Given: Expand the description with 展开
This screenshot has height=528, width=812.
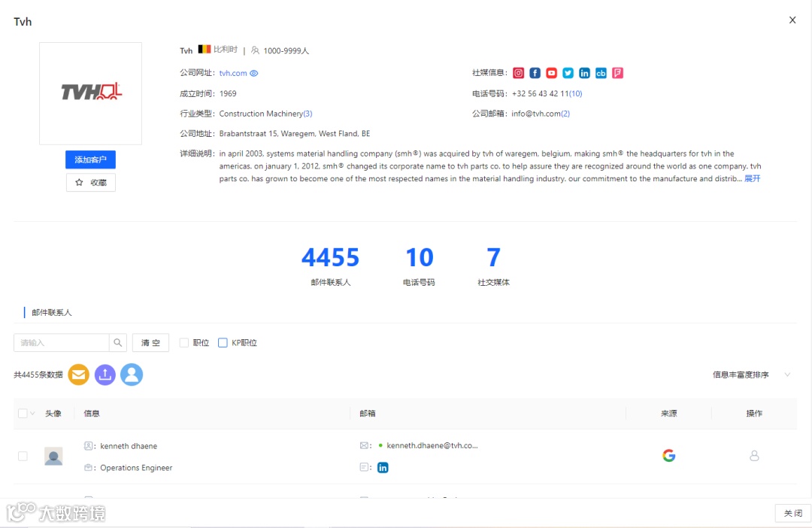Looking at the screenshot, I should (753, 178).
